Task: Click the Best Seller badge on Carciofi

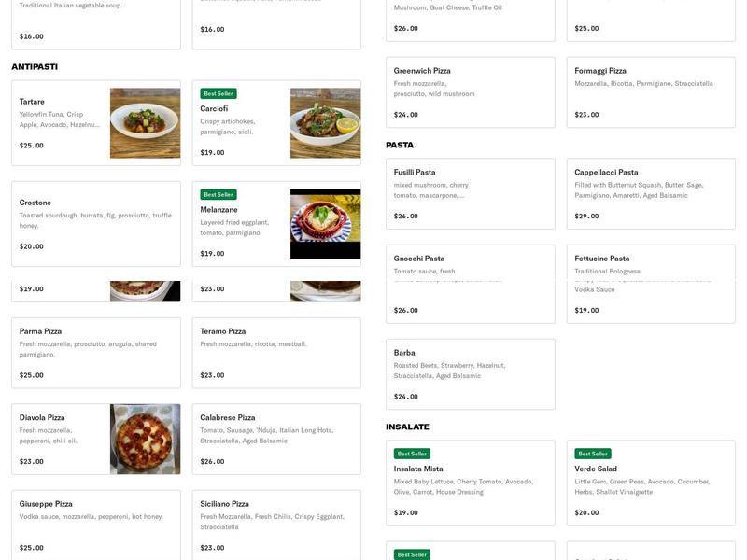Action: (x=218, y=93)
